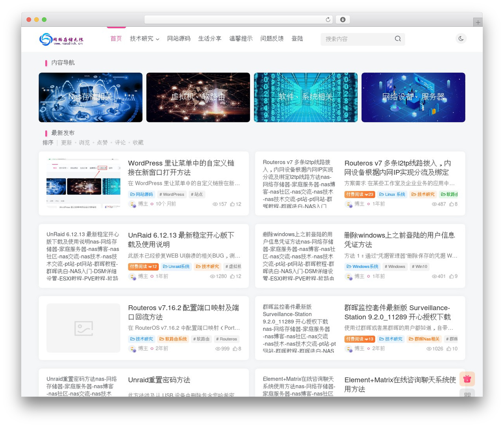This screenshot has height=427, width=504.
Task: Click # 站点 tag
Action: 197,194
